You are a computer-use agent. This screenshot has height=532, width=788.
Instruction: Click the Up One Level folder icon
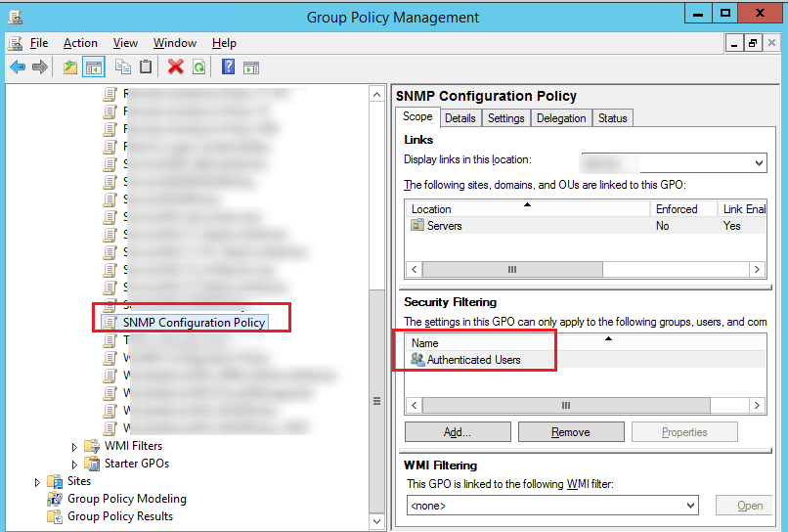point(69,66)
